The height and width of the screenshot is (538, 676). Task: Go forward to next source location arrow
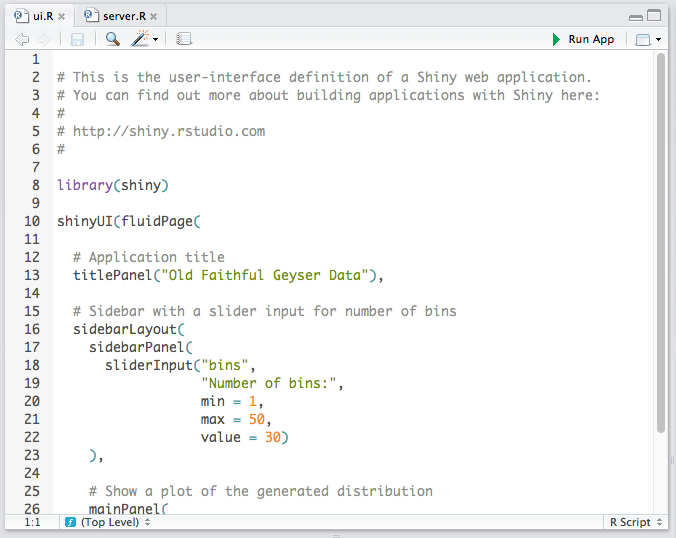point(44,40)
